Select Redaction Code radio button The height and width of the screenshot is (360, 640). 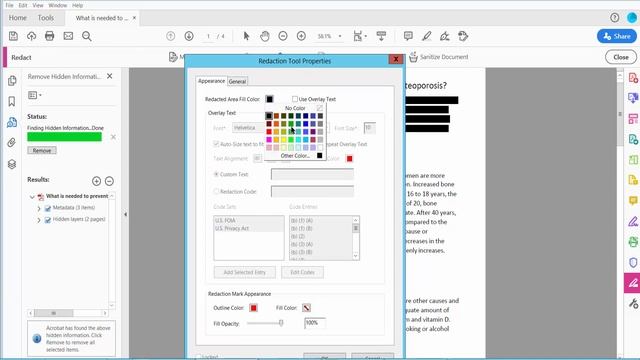click(x=216, y=191)
